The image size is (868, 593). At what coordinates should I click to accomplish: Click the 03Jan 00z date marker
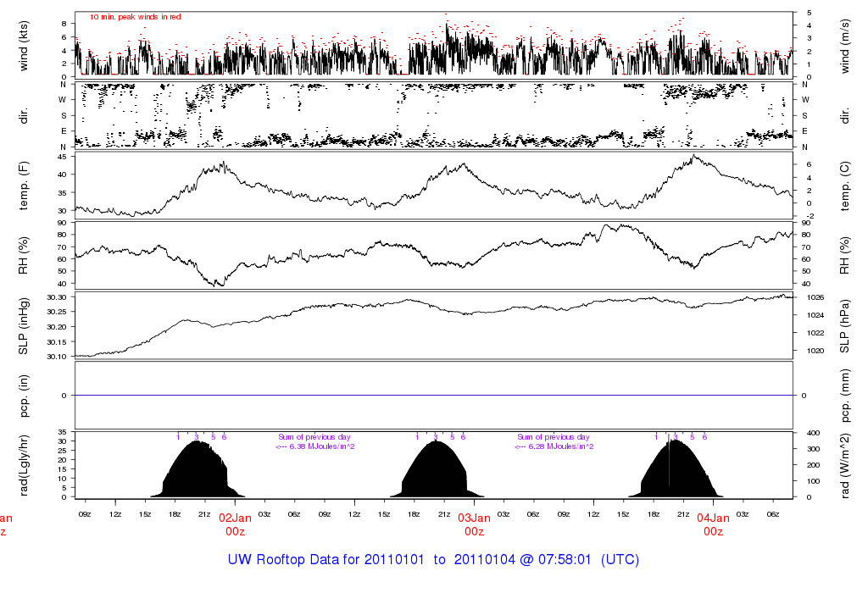pos(474,524)
